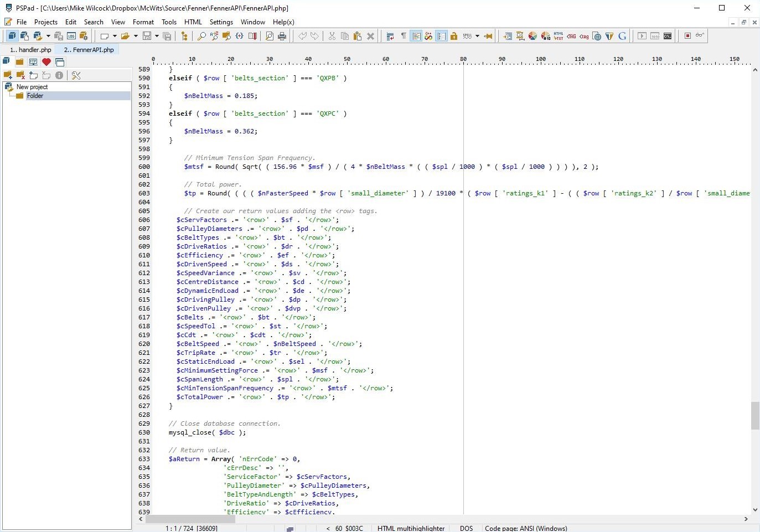The height and width of the screenshot is (532, 760).
Task: Click the vertical scrollbar thumb
Action: pyautogui.click(x=755, y=416)
